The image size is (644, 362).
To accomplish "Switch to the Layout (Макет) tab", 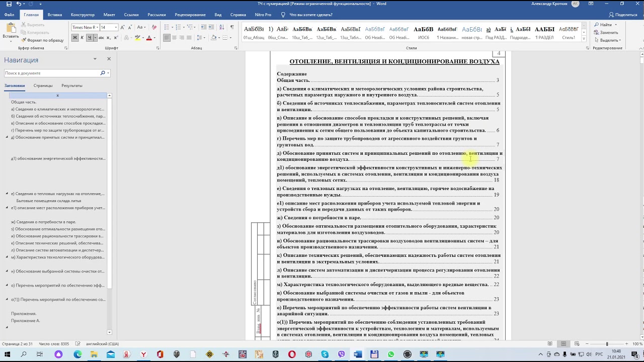I will pyautogui.click(x=109, y=15).
